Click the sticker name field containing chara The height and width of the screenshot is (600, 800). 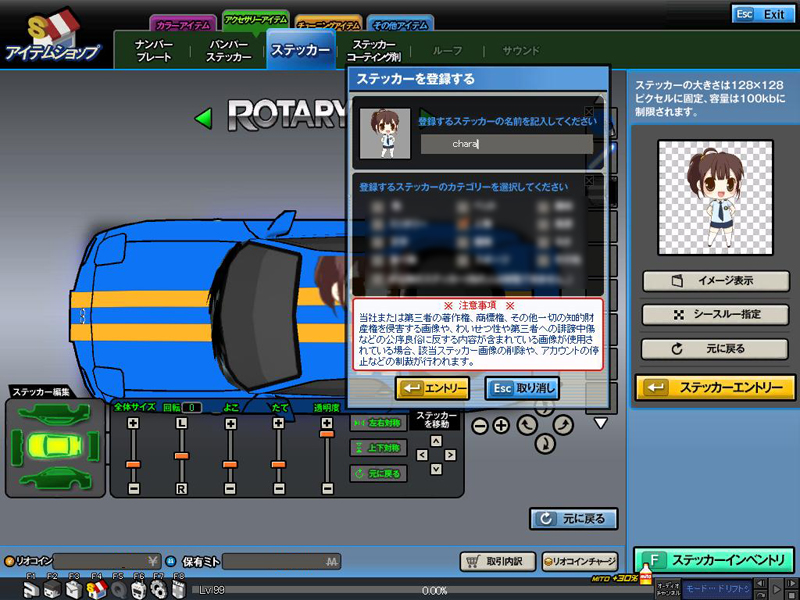pos(507,144)
